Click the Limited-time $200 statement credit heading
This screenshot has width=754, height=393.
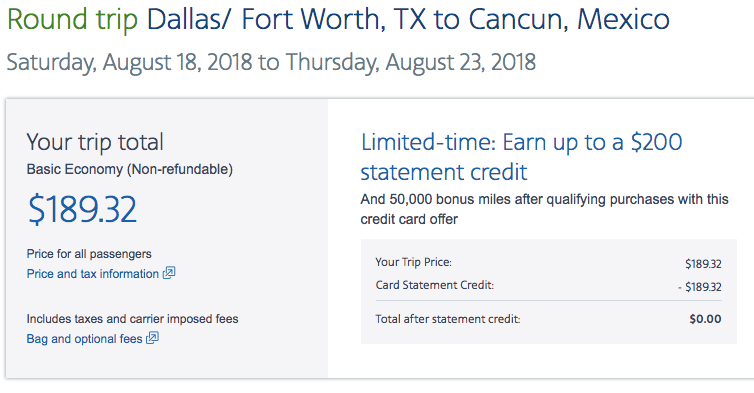coord(521,157)
